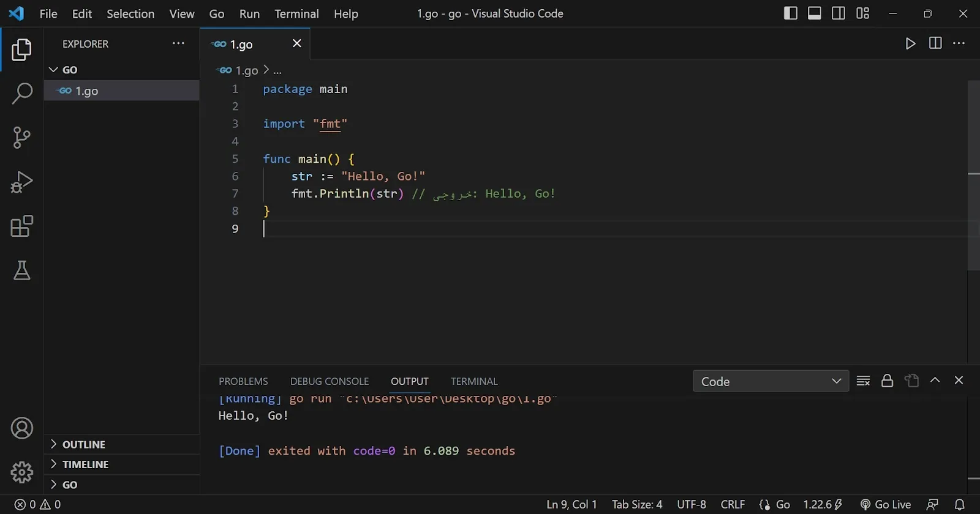Click the breadcrumb chevron after 1.go
Image resolution: width=980 pixels, height=514 pixels.
pyautogui.click(x=266, y=70)
